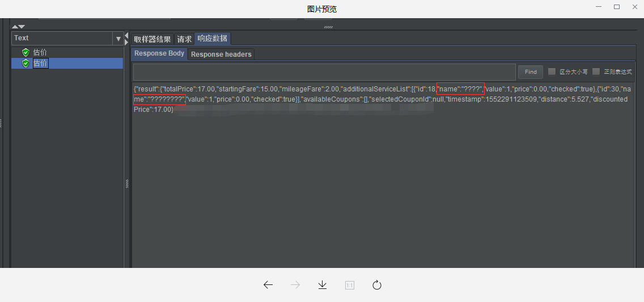
Task: Rotate the image with the circular arrow icon
Action: pos(376,285)
